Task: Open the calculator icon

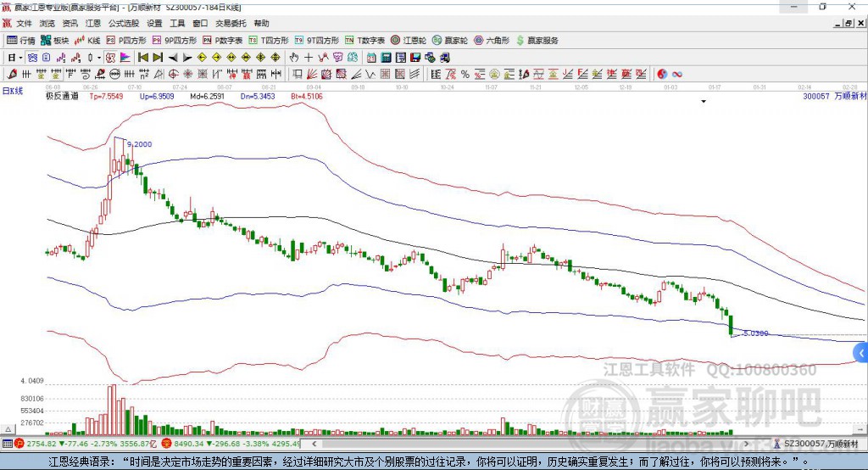Action: tap(387, 58)
